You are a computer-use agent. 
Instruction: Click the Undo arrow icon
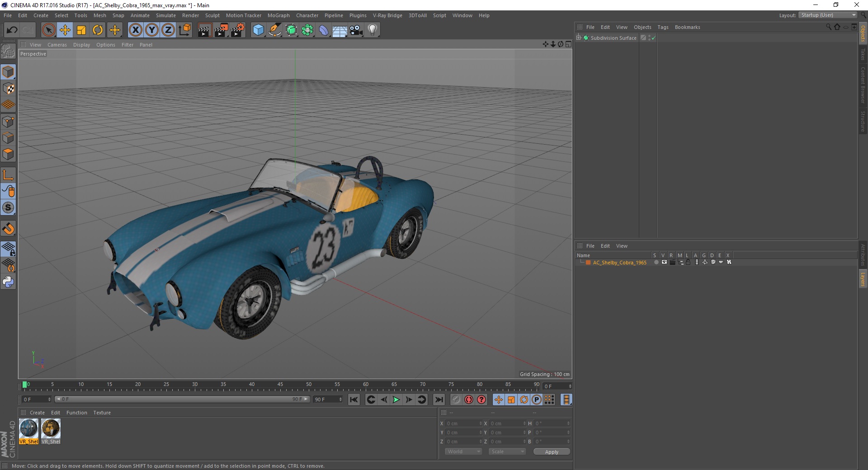(x=12, y=30)
